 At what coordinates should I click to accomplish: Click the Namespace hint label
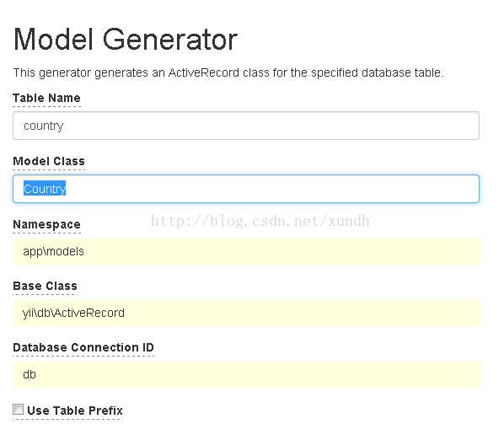(46, 224)
